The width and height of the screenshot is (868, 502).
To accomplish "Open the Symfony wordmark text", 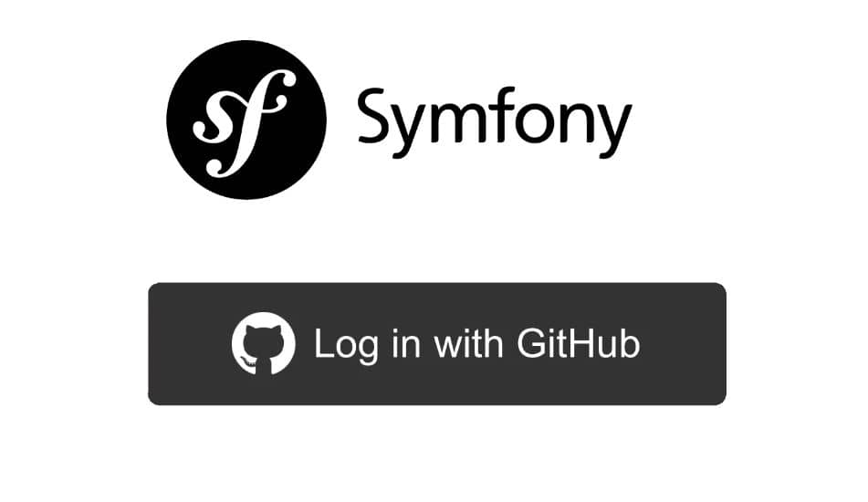I will point(495,122).
